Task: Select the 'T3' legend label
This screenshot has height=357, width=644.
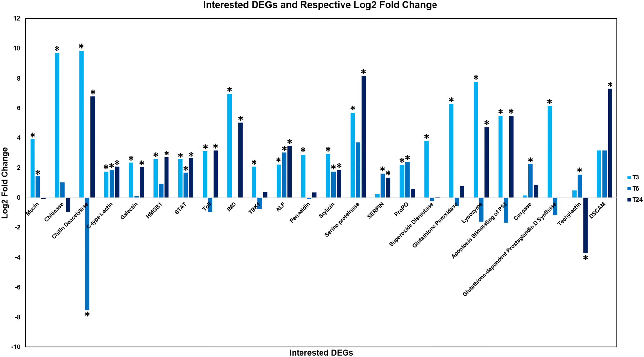Action: 635,178
